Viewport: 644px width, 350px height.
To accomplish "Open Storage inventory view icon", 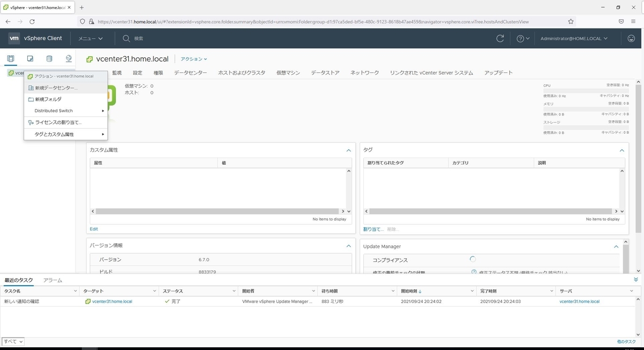I will pos(49,59).
